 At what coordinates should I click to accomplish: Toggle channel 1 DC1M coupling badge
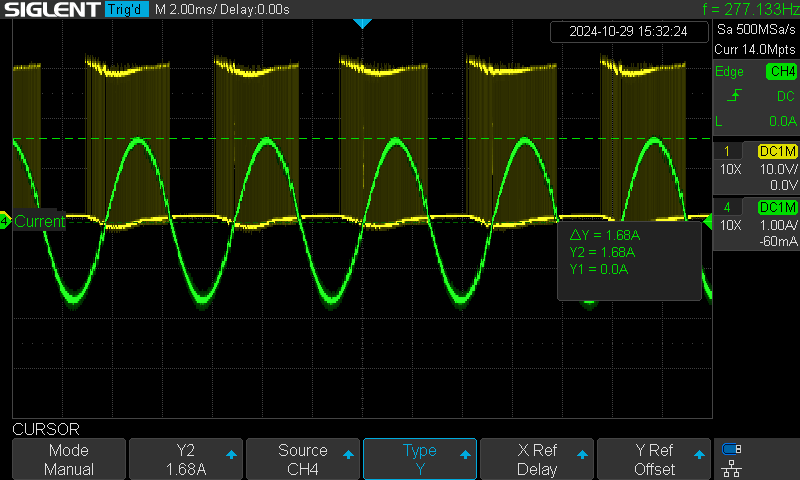coord(778,151)
